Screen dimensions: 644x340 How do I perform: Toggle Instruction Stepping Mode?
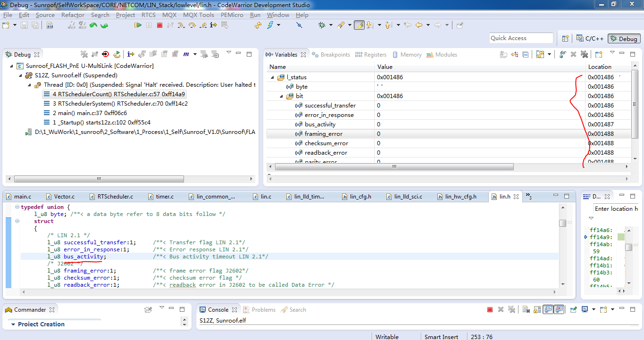click(213, 25)
